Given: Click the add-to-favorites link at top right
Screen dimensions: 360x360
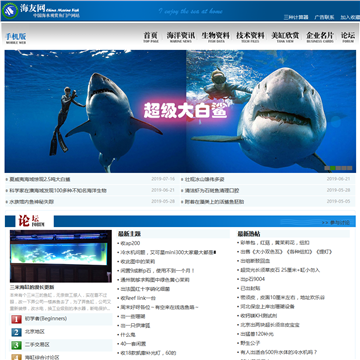Looking at the screenshot, I should pos(350,17).
